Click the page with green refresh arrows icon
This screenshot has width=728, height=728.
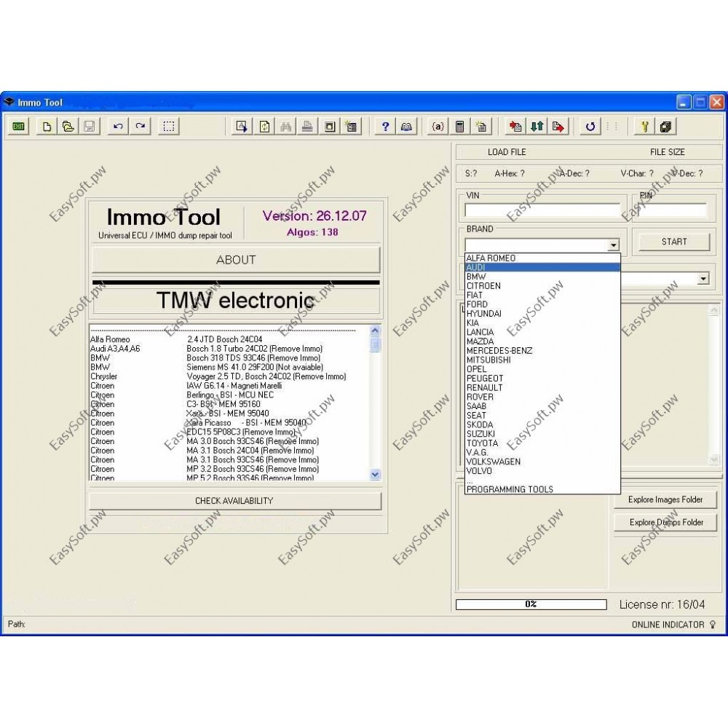point(264,126)
